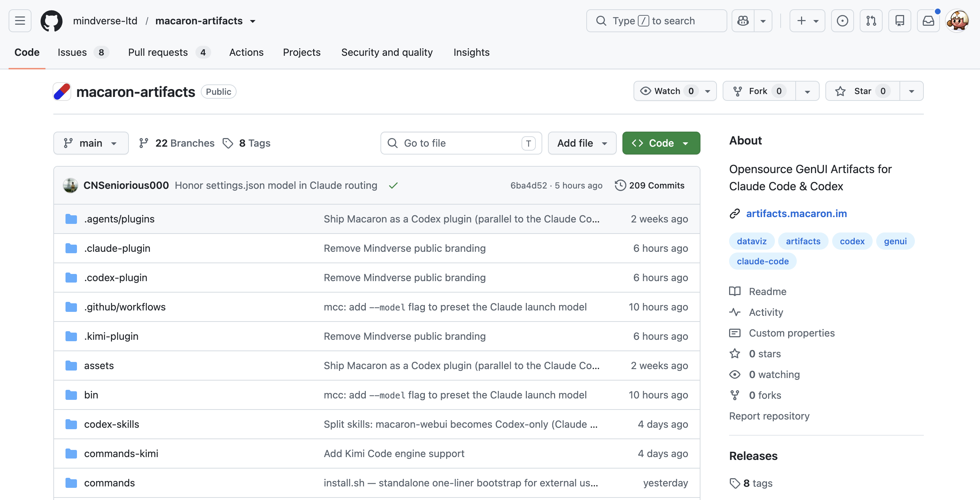The image size is (980, 500).
Task: Open the assets folder icon
Action: click(71, 366)
